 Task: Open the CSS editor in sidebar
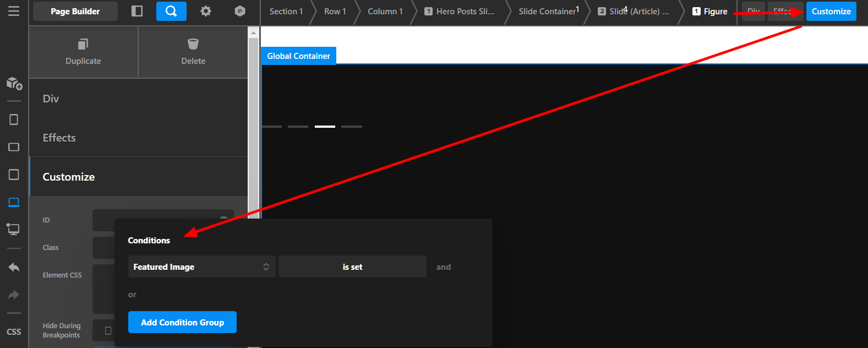pyautogui.click(x=14, y=331)
